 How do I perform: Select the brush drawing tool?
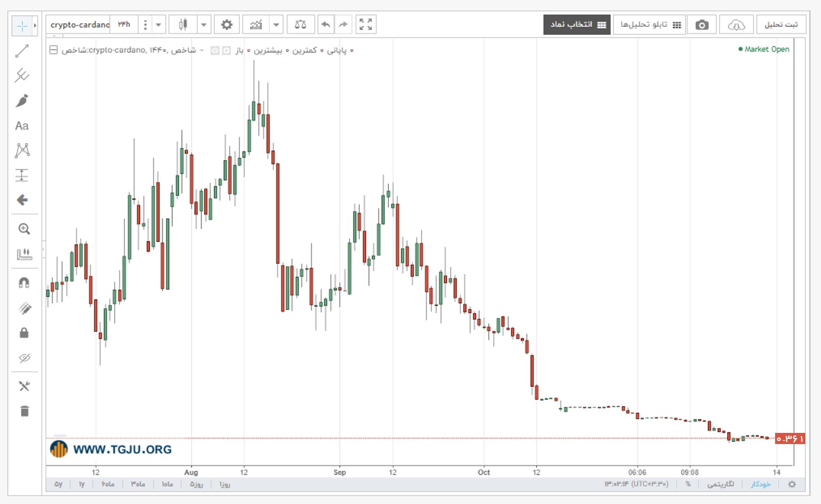22,101
